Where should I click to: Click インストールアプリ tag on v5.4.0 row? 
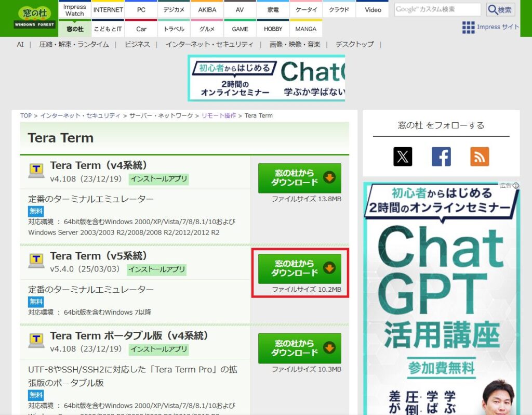click(157, 270)
